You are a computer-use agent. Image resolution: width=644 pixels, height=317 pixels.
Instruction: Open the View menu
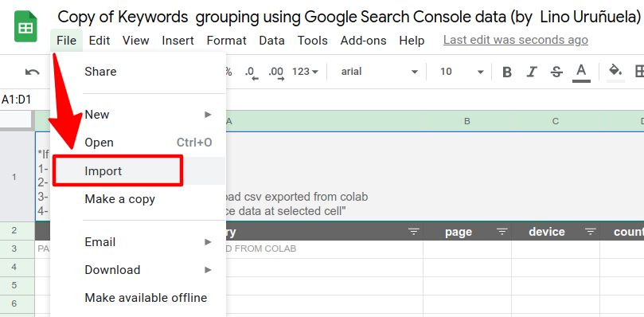(x=135, y=41)
